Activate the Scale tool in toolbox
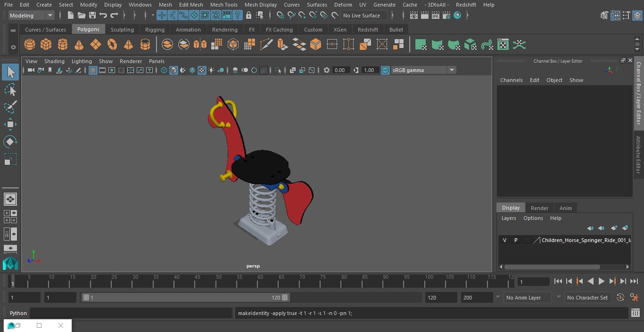The width and height of the screenshot is (644, 332). click(10, 159)
